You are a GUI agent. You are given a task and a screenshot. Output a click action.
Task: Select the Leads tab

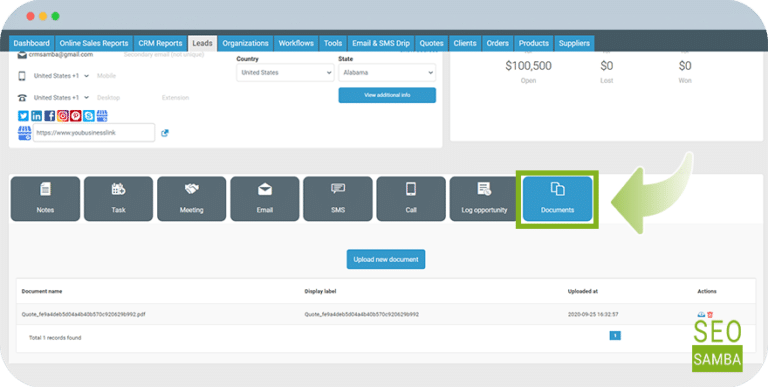point(202,43)
